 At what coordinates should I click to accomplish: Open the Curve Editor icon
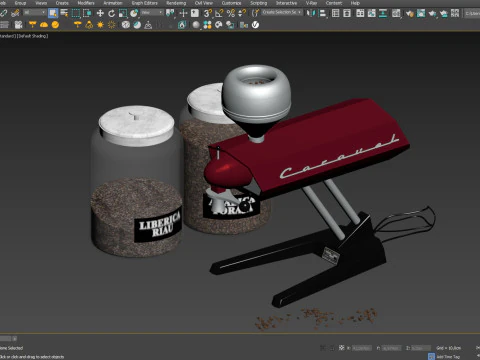371,13
